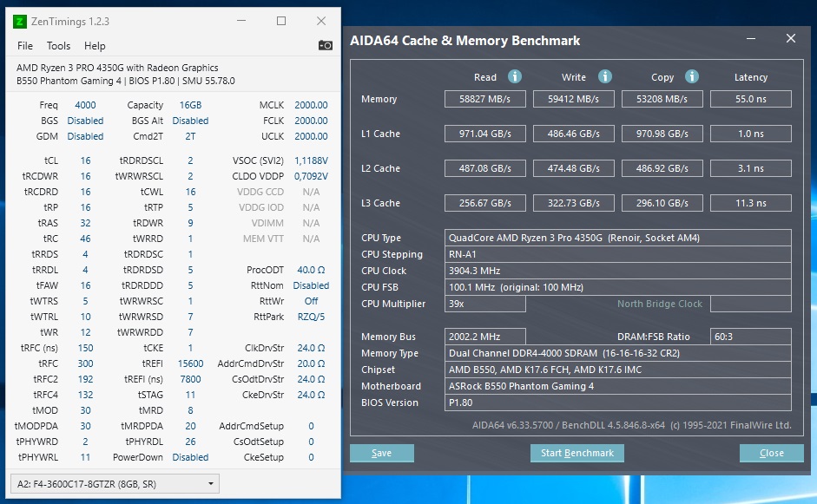Click L1 Cache Read value 971.04 GB/s
Screen dimensions: 817x504
point(485,134)
